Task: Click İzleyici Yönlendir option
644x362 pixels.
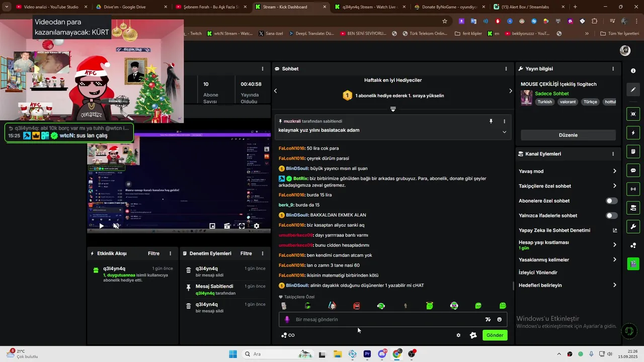Action: tap(538, 273)
